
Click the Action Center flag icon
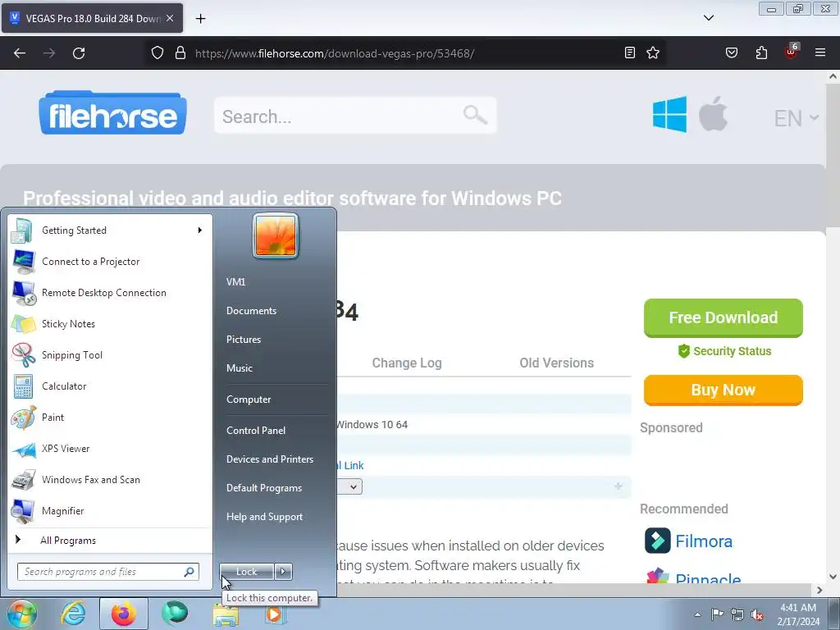717,614
